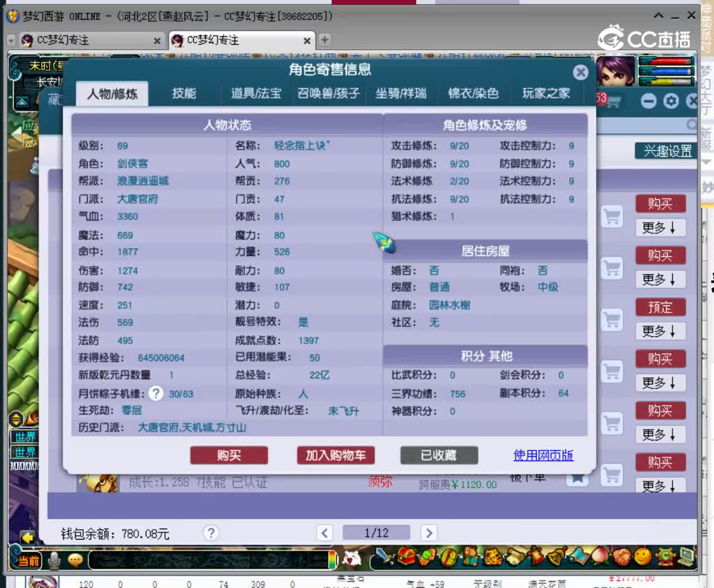The image size is (714, 588).
Task: Switch to the 坐骑/祥瑞 tab
Action: [401, 93]
